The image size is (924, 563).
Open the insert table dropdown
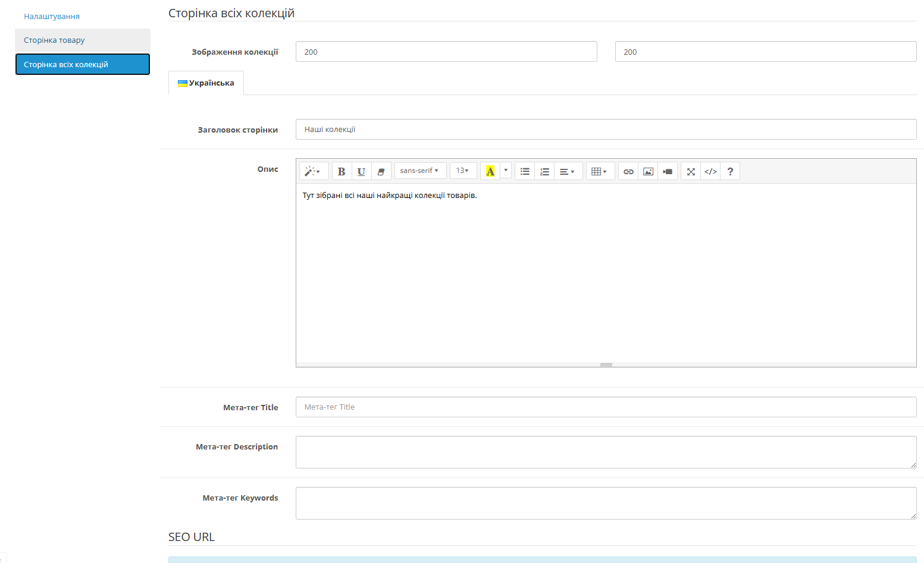(x=600, y=171)
